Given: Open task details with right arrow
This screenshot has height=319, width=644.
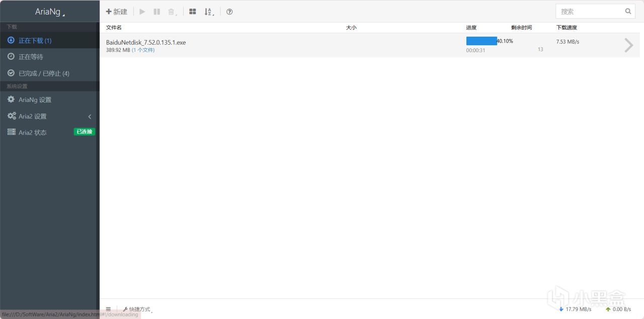Looking at the screenshot, I should [628, 45].
